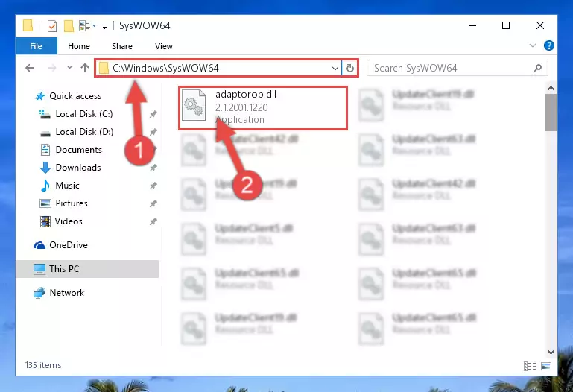This screenshot has width=573, height=392.
Task: Click the pin icon beside Pictures
Action: point(153,203)
